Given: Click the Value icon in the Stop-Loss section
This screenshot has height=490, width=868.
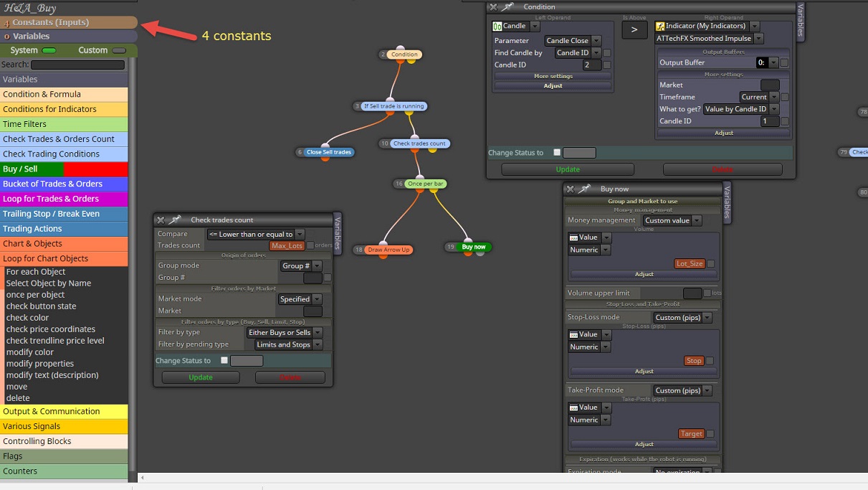Looking at the screenshot, I should tap(573, 334).
